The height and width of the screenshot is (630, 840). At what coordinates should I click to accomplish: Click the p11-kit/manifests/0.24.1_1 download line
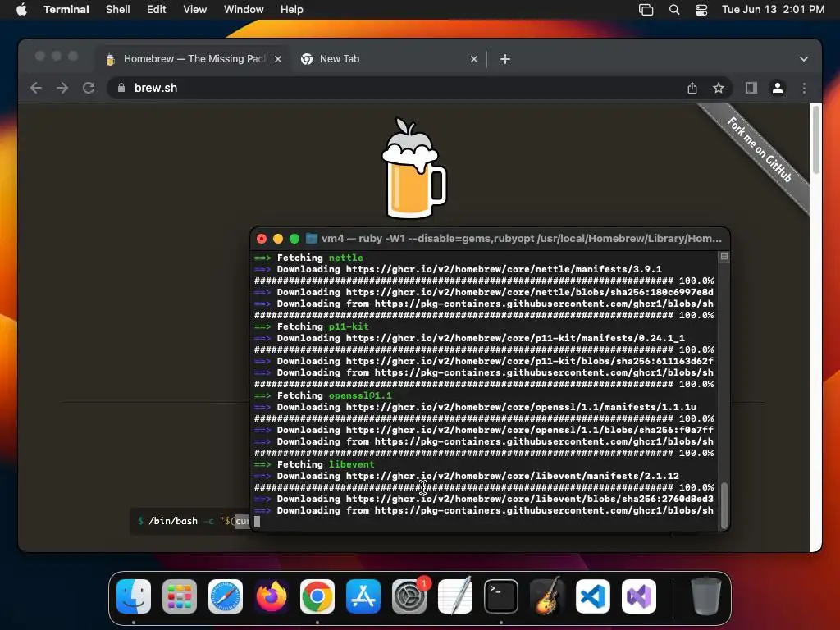469,338
